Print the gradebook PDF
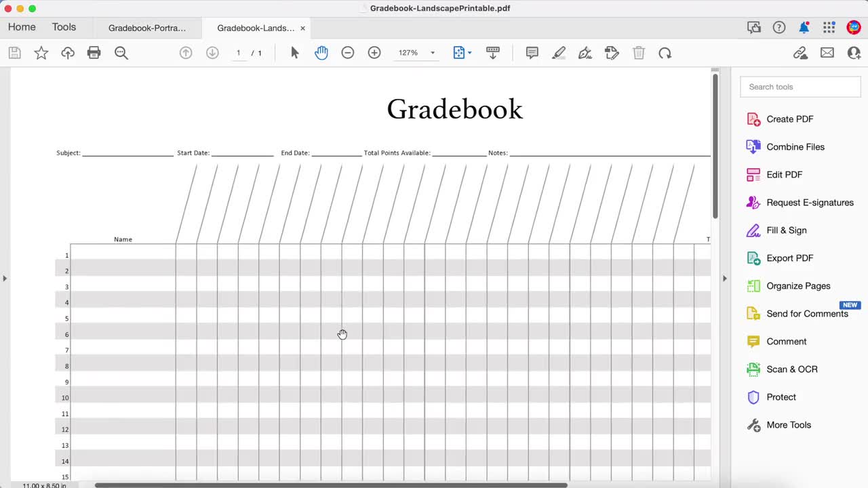Screen dimensions: 868x488 (94, 52)
